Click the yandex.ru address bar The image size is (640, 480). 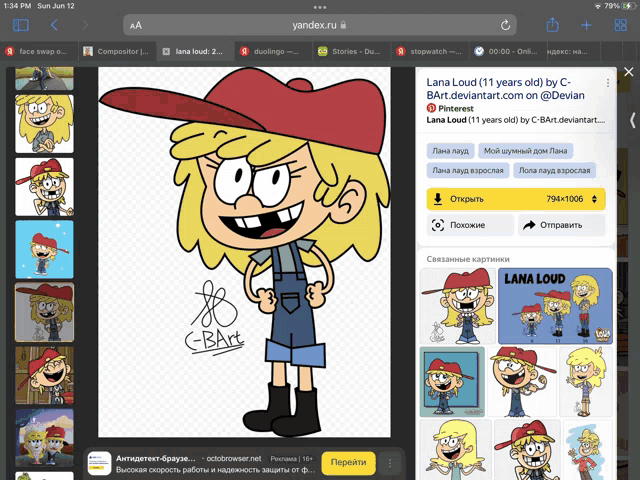(x=320, y=25)
